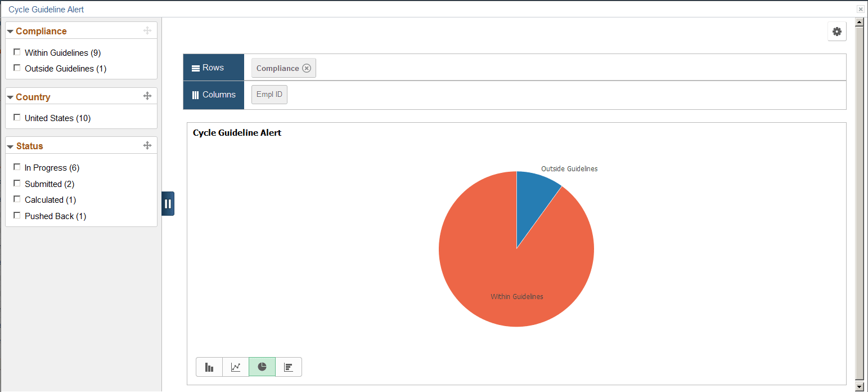This screenshot has width=868, height=392.
Task: Select the Rows tab
Action: [213, 66]
